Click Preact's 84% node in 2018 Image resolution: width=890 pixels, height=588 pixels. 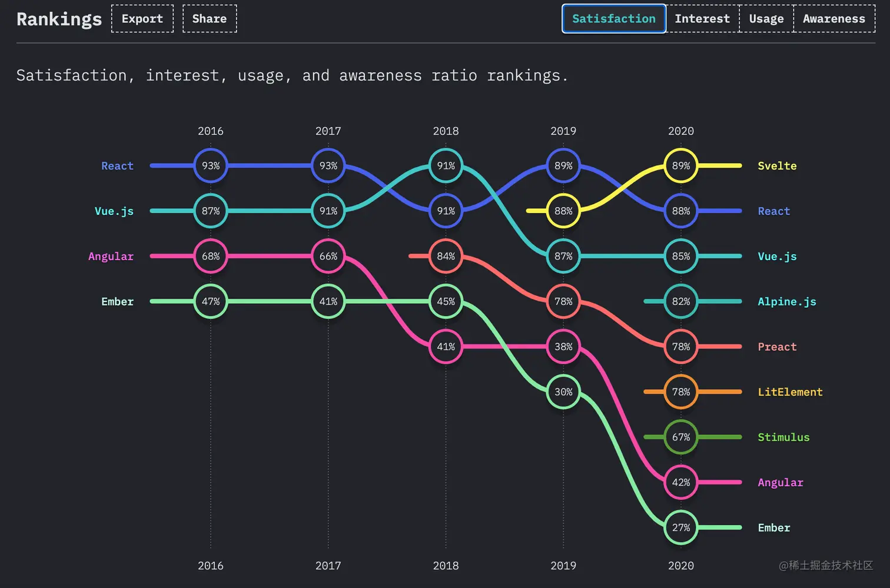tap(446, 256)
